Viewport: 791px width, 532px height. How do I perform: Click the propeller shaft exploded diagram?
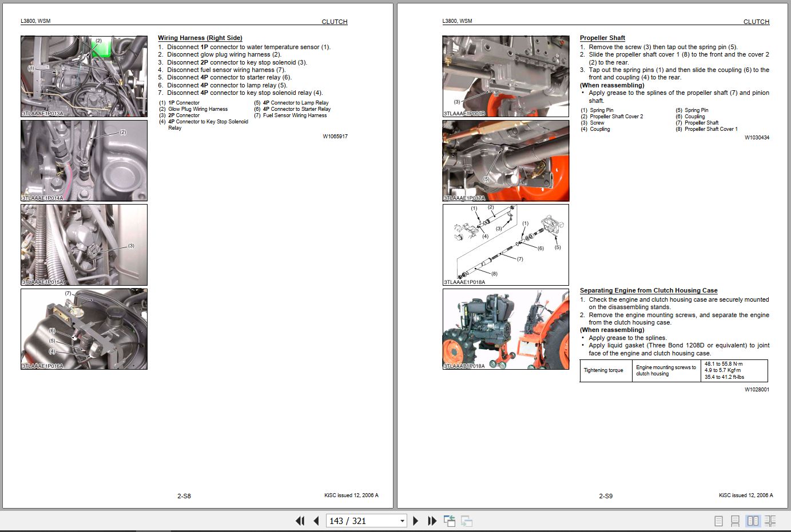pyautogui.click(x=506, y=245)
